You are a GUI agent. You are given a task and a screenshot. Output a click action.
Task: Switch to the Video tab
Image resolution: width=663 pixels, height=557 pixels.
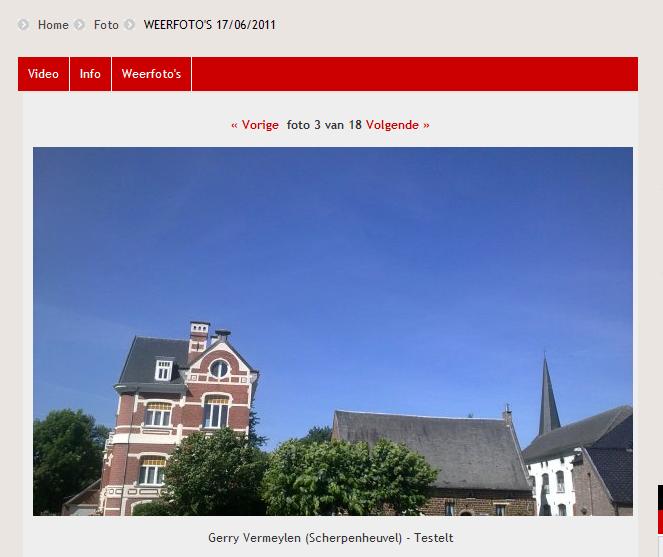tap(43, 74)
